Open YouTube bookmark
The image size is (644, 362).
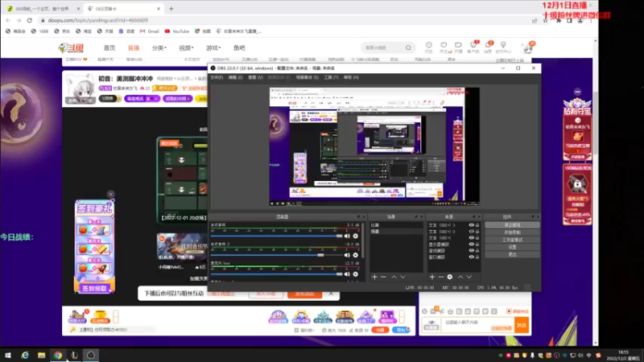coord(177,31)
